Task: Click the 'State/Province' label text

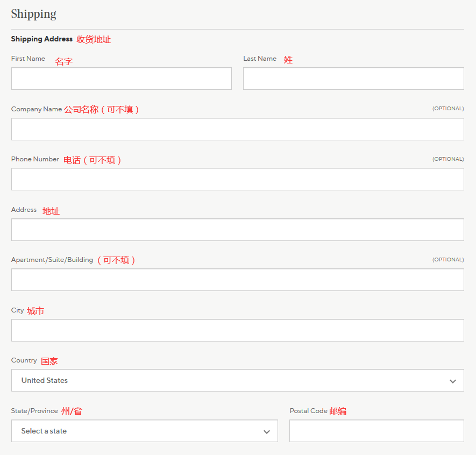Action: pyautogui.click(x=34, y=411)
